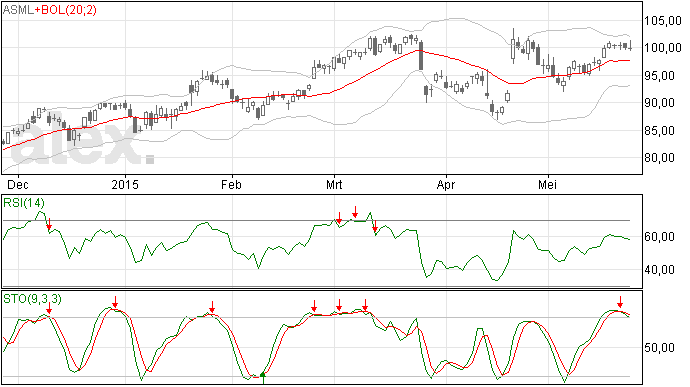The width and height of the screenshot is (690, 387).
Task: Click the 105,00 price axis value
Action: coord(663,21)
